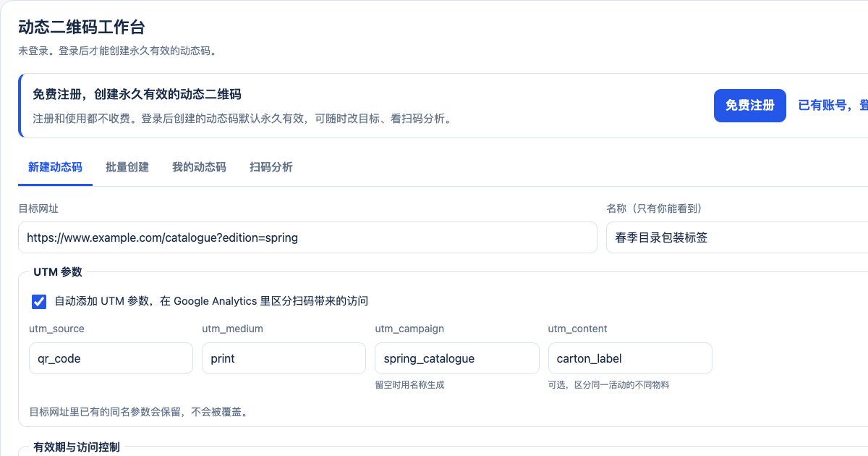Click the 留空时用名称生成 hint text
The height and width of the screenshot is (456, 868).
[409, 385]
